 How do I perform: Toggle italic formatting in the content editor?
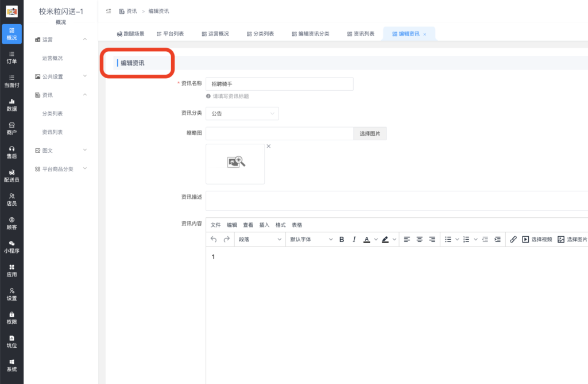354,239
